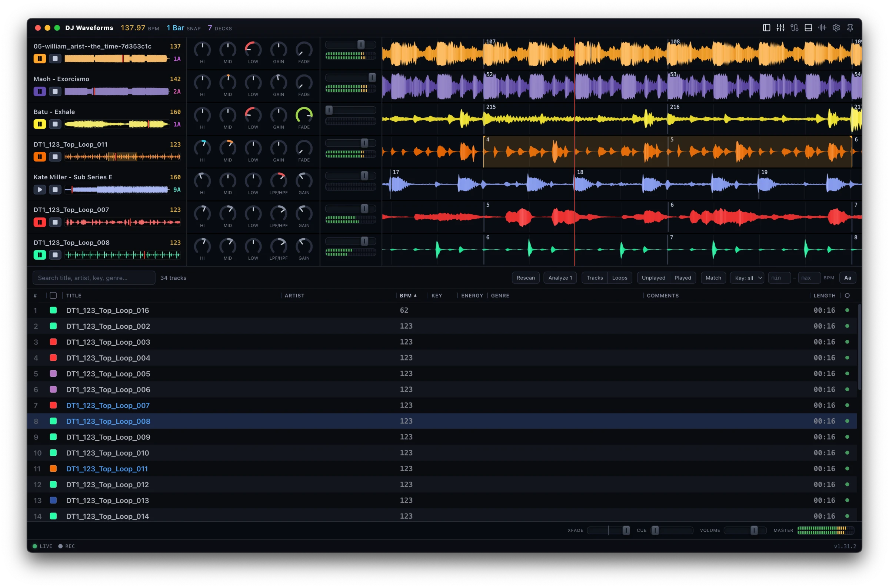This screenshot has width=889, height=588.
Task: Play the Kate Miller - Sub Series E deck
Action: click(40, 190)
